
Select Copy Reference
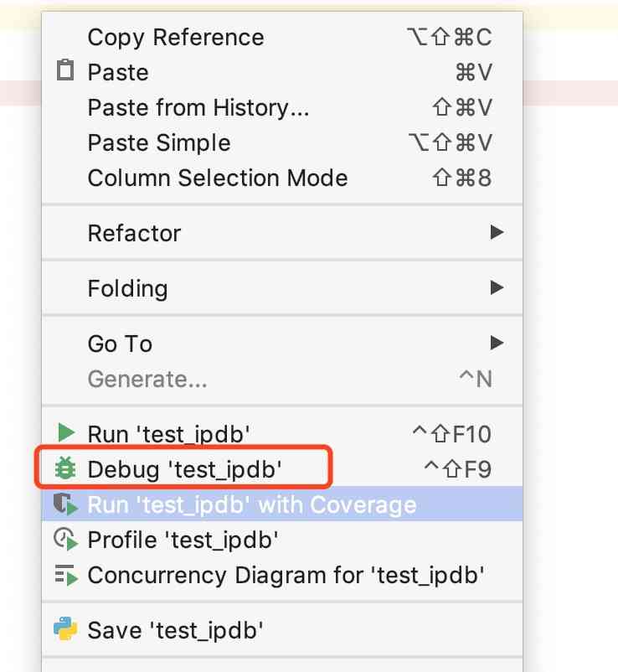(x=175, y=37)
